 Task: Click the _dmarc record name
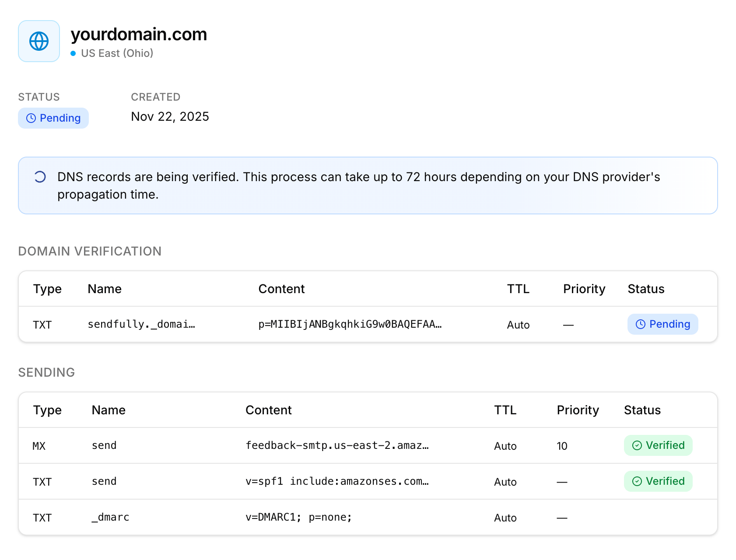pyautogui.click(x=110, y=517)
